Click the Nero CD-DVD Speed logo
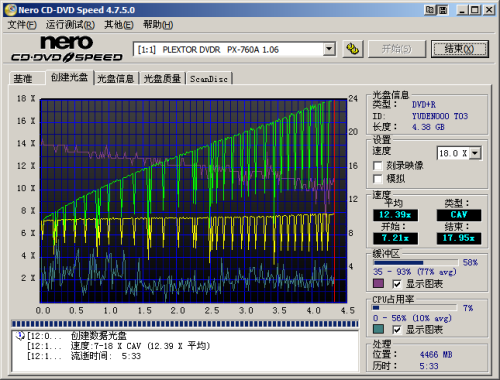The width and height of the screenshot is (500, 380). (67, 49)
